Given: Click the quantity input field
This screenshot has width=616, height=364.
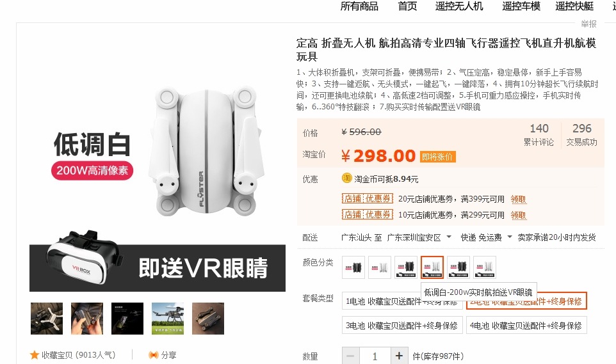Looking at the screenshot, I should [375, 356].
